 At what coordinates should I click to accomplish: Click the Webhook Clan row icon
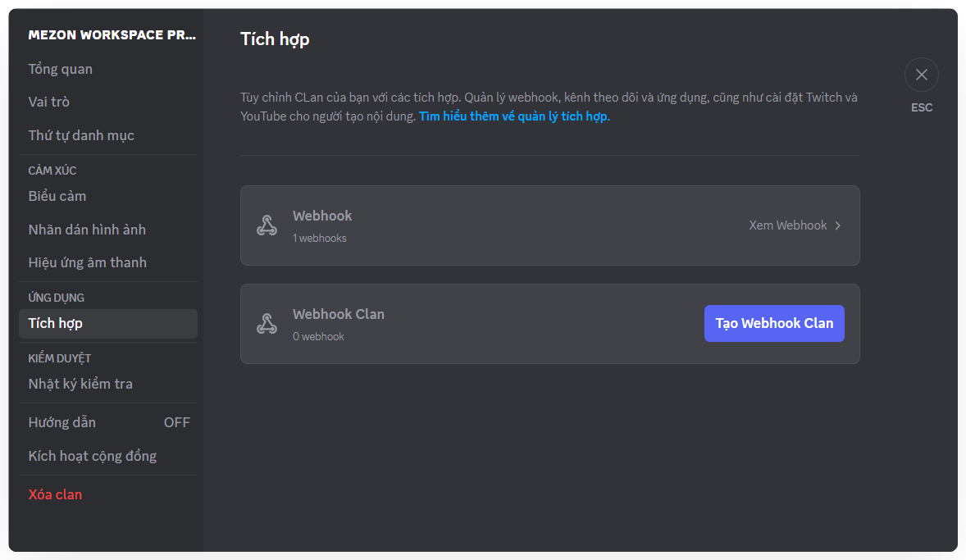(x=267, y=324)
